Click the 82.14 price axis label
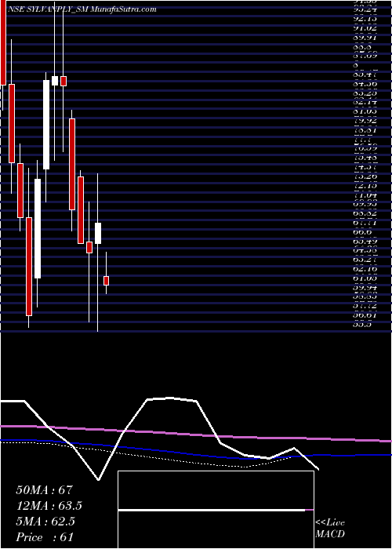Image resolution: width=392 pixels, height=549 pixels. click(365, 102)
